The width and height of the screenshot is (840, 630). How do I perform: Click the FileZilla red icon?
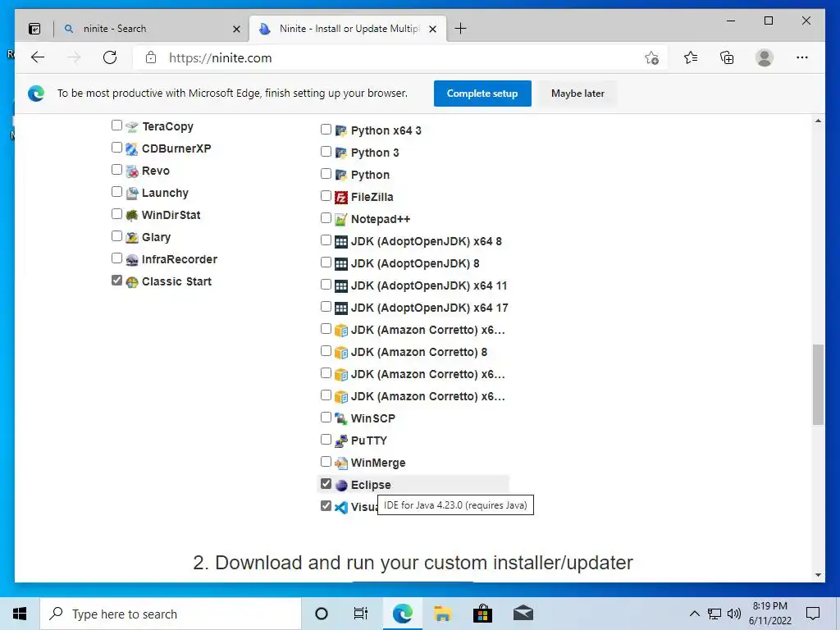[340, 197]
